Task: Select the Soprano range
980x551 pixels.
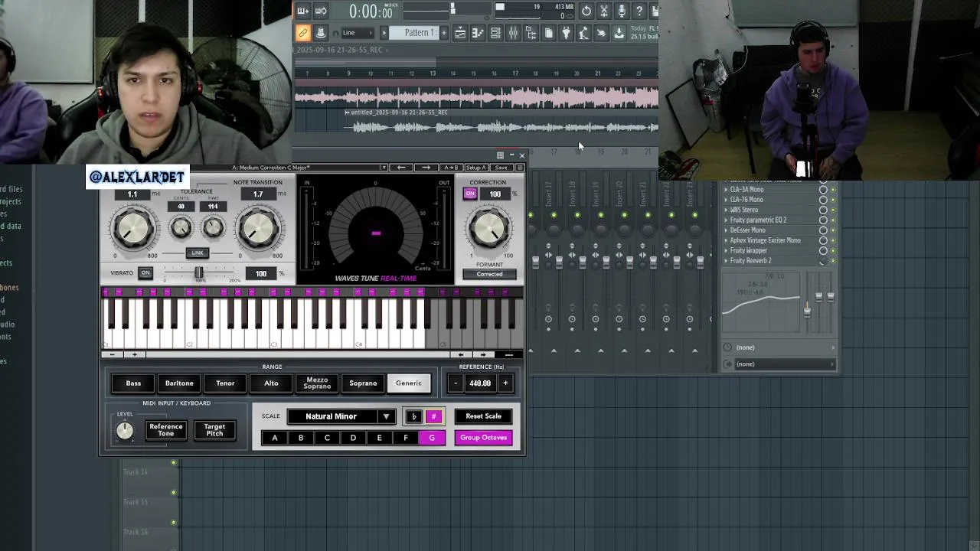Action: [363, 383]
